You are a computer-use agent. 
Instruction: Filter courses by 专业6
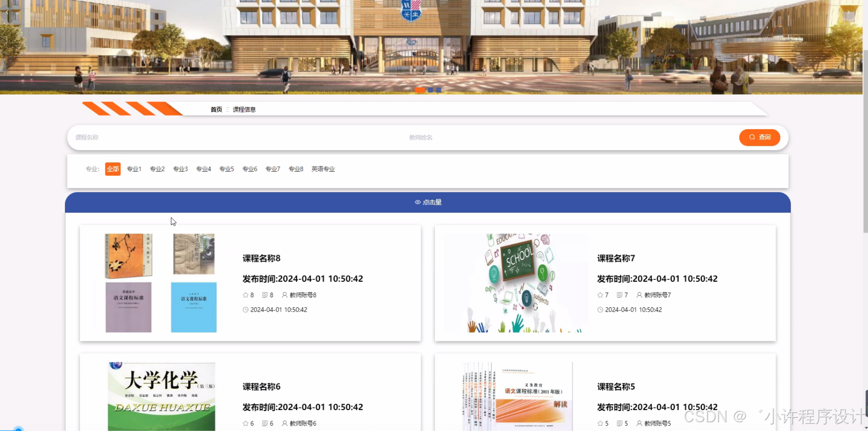click(x=250, y=169)
